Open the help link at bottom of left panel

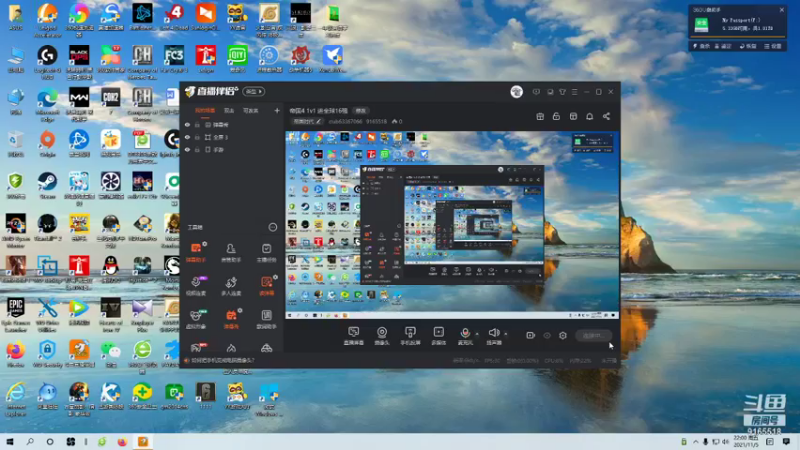pyautogui.click(x=222, y=360)
